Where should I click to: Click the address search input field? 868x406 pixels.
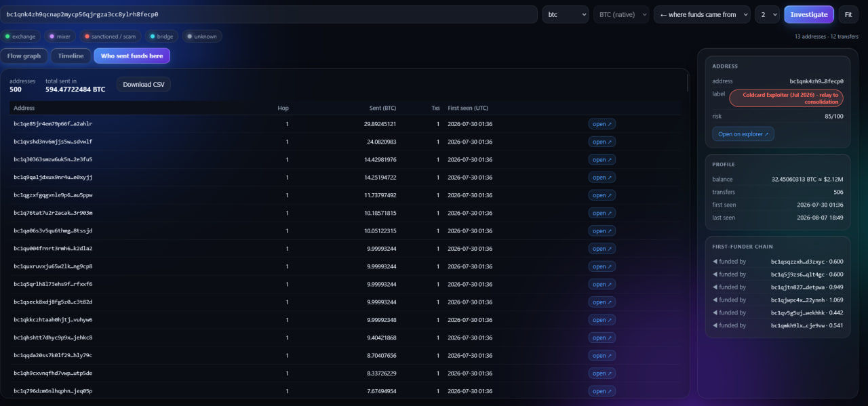click(269, 14)
